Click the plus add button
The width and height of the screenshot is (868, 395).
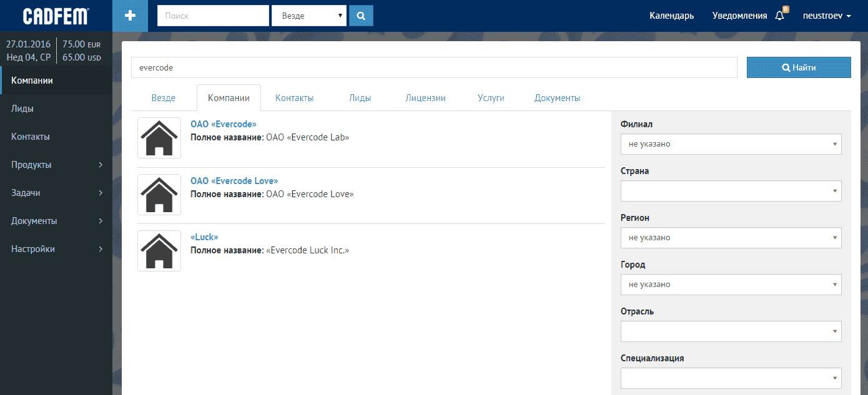pyautogui.click(x=130, y=16)
